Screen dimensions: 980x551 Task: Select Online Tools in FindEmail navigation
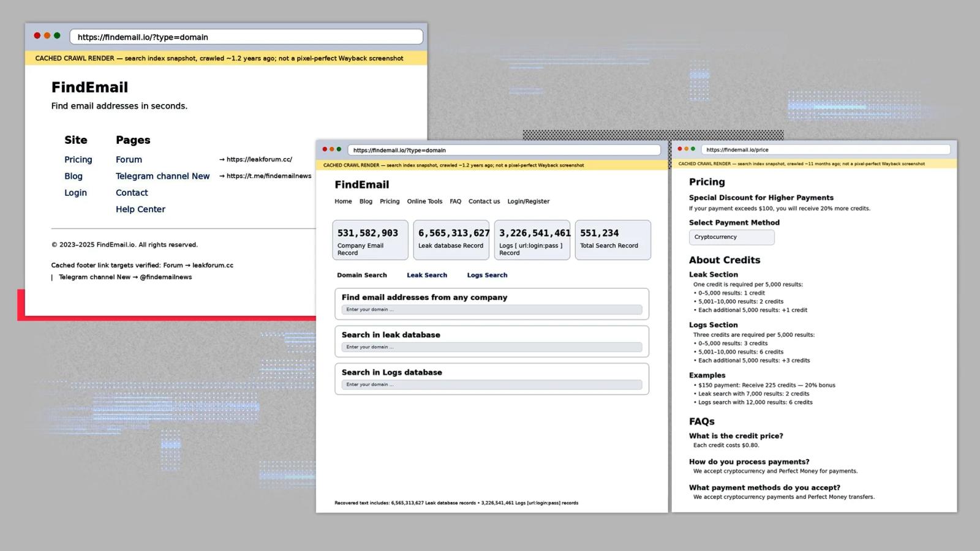[424, 201]
